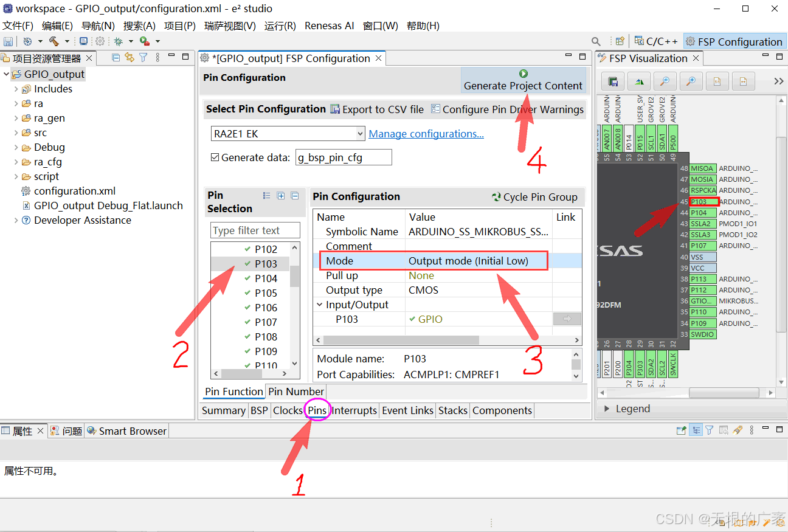The image size is (788, 532).
Task: Zoom in on FSP Visualization
Action: click(x=691, y=81)
